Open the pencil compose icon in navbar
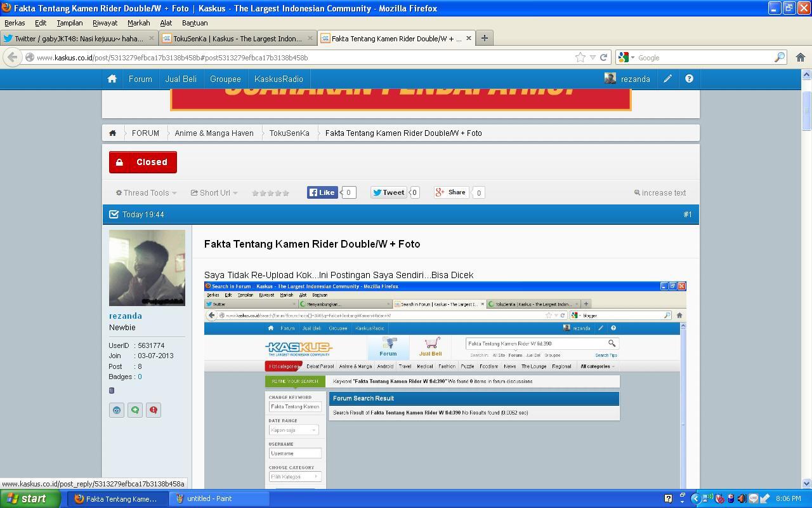Viewport: 812px width, 508px height. pos(667,79)
